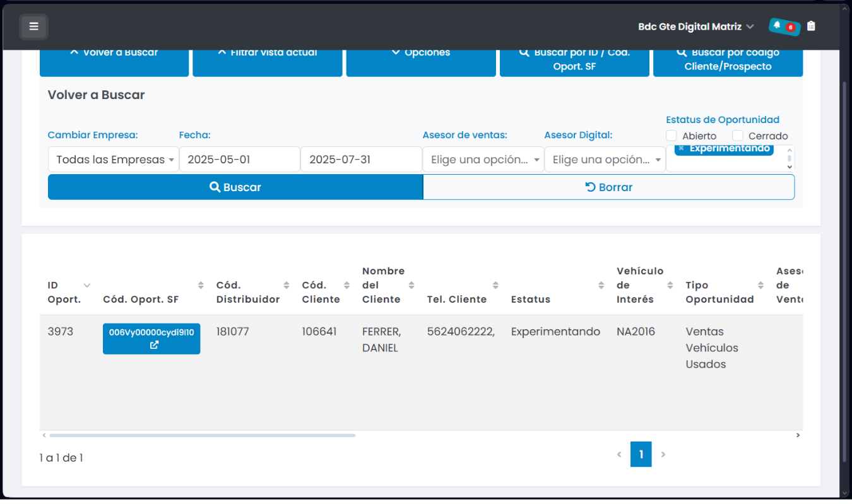Go to next page arrow
This screenshot has width=852, height=504.
tap(663, 454)
